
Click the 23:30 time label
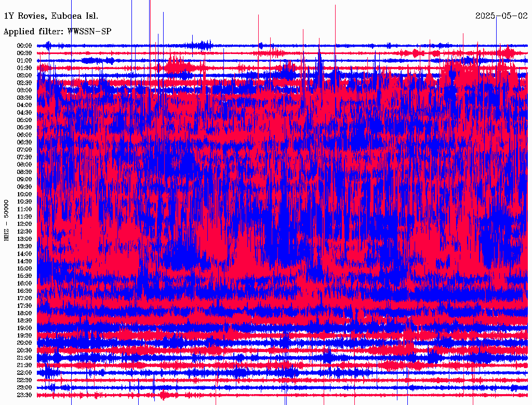click(x=24, y=395)
